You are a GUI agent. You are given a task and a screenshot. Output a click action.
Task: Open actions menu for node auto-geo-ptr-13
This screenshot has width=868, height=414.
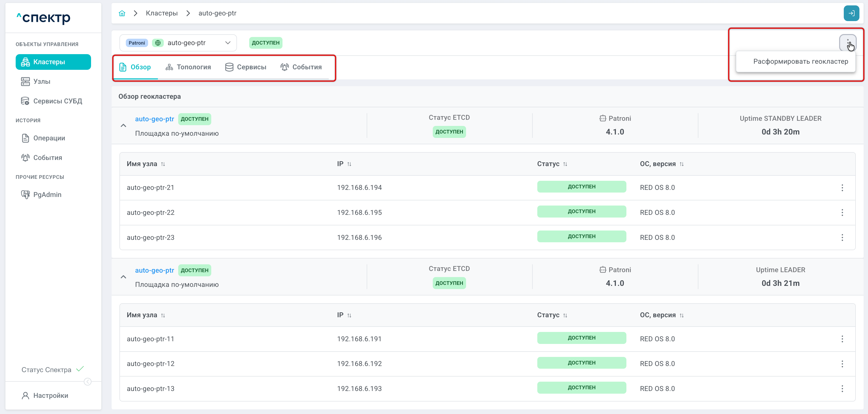pos(842,389)
